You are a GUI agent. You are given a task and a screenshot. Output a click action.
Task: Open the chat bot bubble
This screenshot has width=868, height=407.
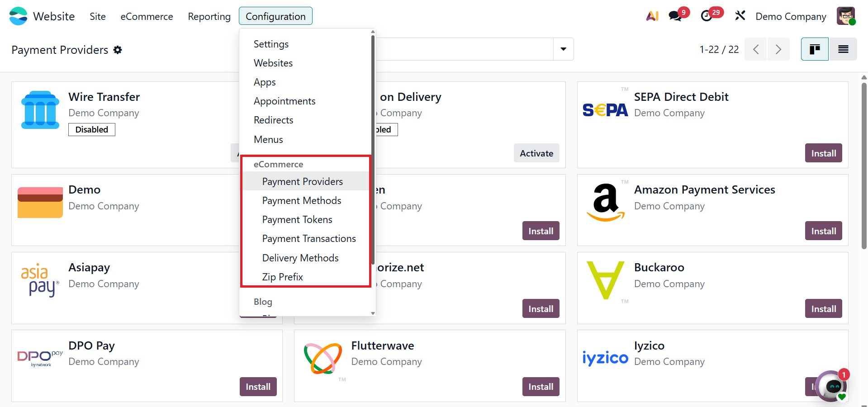pyautogui.click(x=833, y=386)
